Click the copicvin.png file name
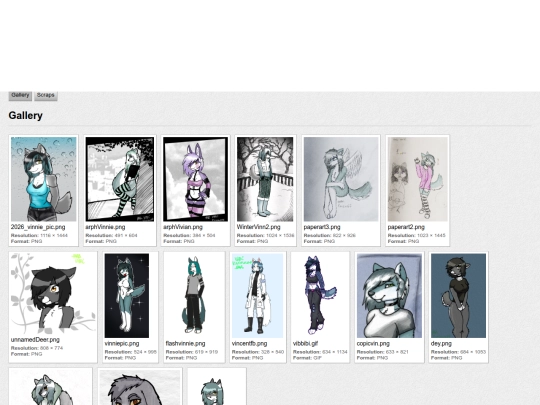 click(x=373, y=343)
